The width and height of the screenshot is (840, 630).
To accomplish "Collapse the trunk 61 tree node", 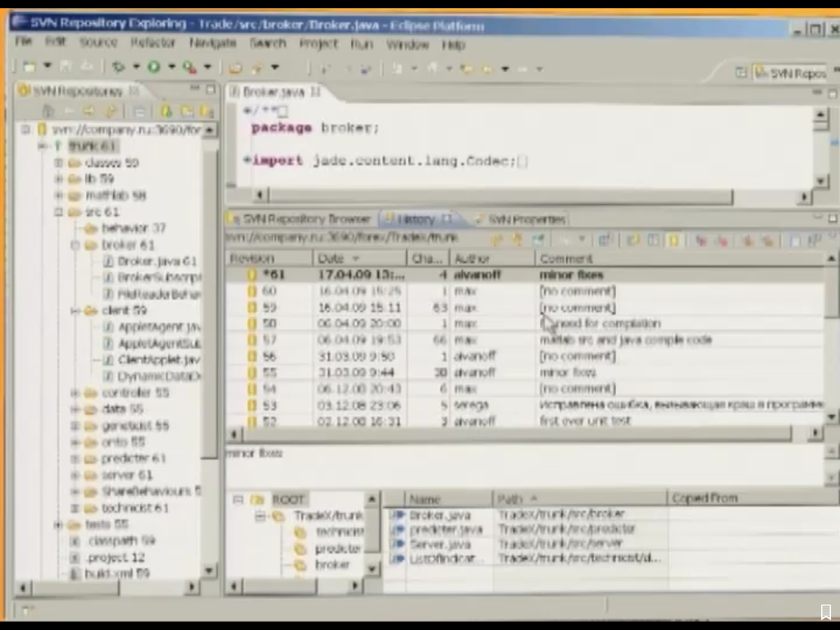I will 42,146.
